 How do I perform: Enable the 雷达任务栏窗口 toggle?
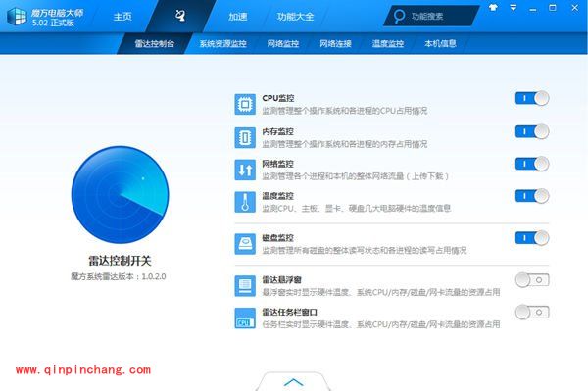tap(532, 313)
